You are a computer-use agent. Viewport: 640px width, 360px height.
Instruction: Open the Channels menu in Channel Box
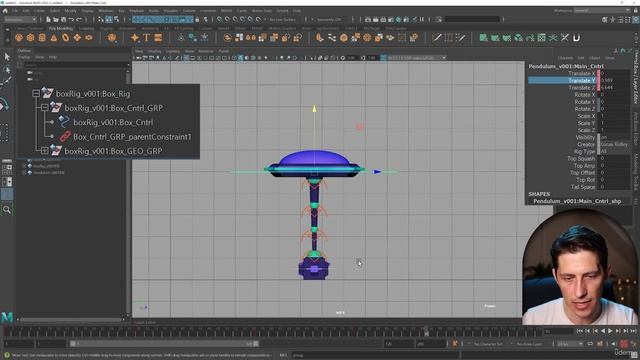pos(565,58)
